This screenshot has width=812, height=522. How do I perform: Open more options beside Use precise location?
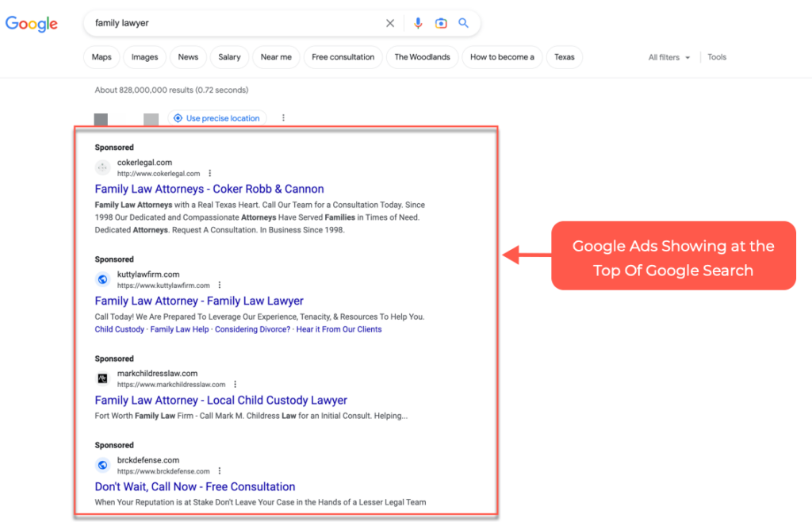click(283, 118)
